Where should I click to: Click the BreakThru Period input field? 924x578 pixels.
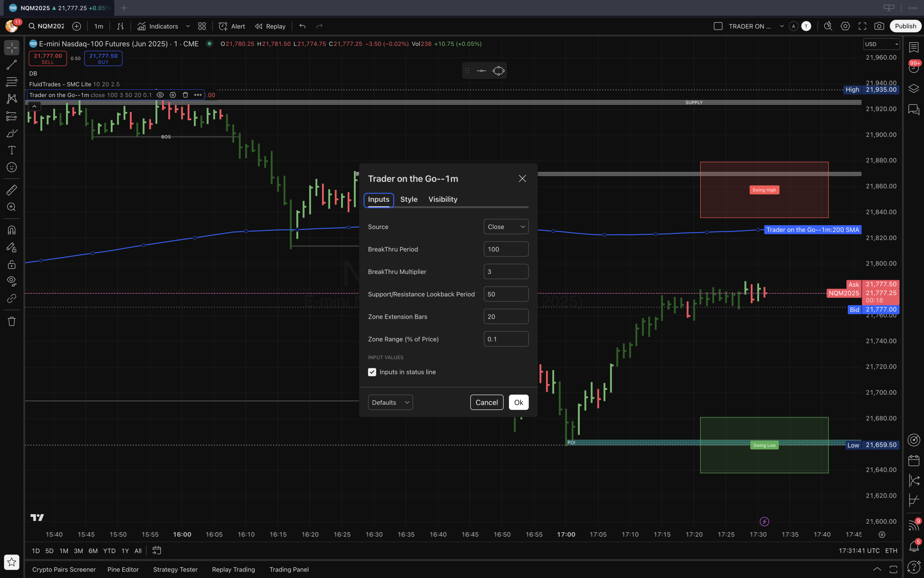pos(506,249)
